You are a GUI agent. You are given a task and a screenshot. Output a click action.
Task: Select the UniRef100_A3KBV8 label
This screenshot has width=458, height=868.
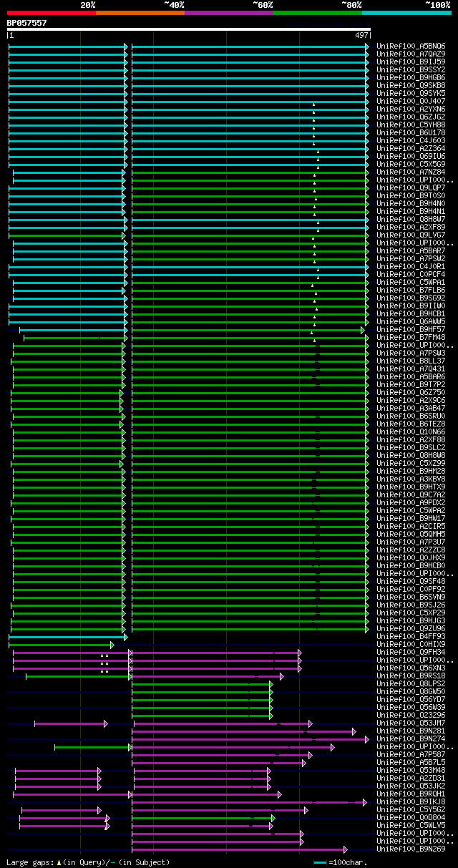411,479
